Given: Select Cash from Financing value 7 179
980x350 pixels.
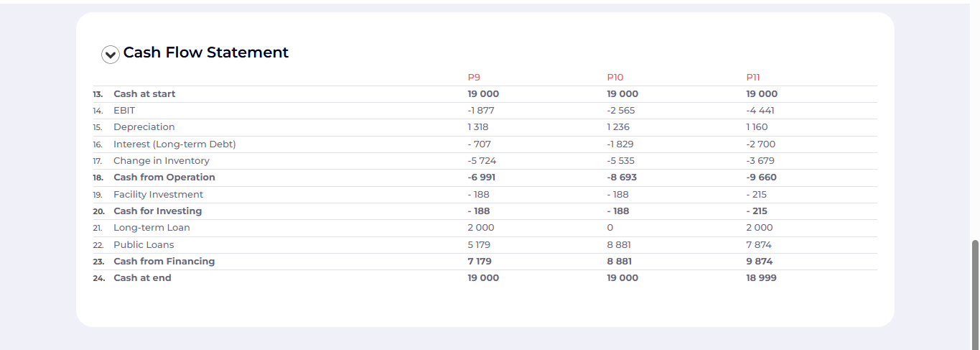Looking at the screenshot, I should tap(480, 262).
